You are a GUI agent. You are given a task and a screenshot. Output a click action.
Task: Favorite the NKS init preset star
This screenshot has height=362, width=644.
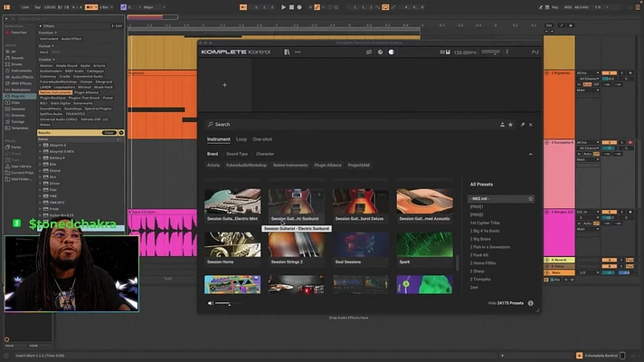[x=530, y=199]
